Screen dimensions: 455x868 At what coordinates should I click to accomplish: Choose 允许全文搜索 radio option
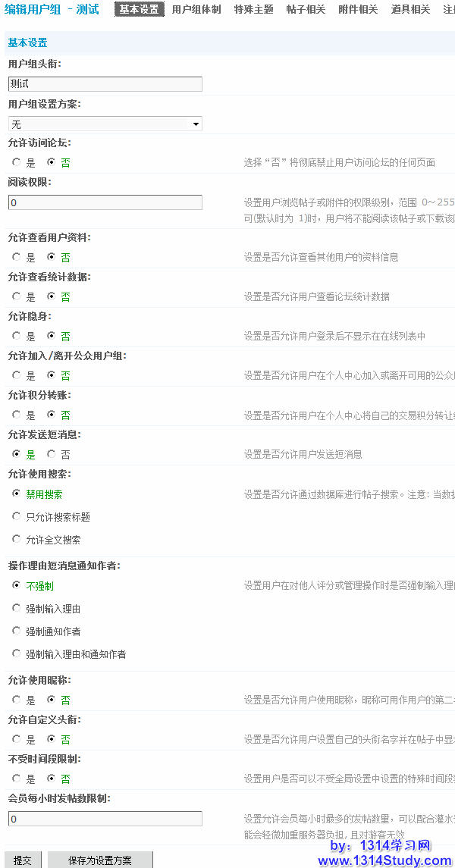17,540
